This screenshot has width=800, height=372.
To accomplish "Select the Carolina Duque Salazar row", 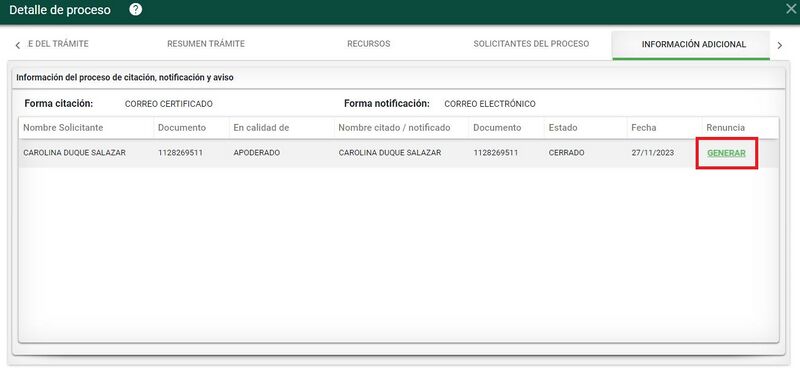I will [398, 153].
